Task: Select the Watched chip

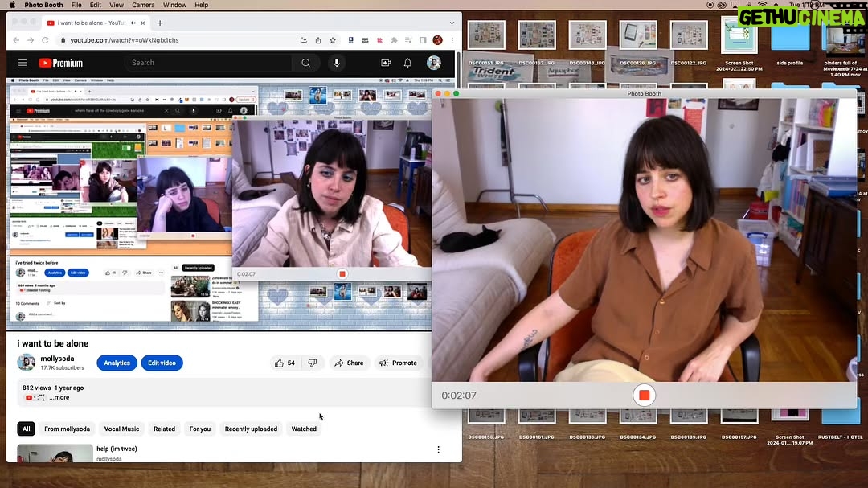Action: click(304, 429)
